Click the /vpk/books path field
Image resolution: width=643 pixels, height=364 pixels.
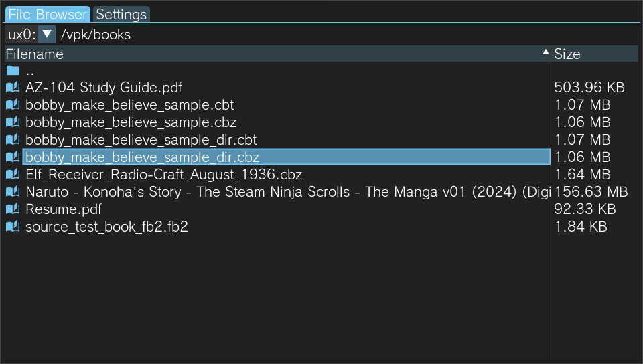pos(96,35)
